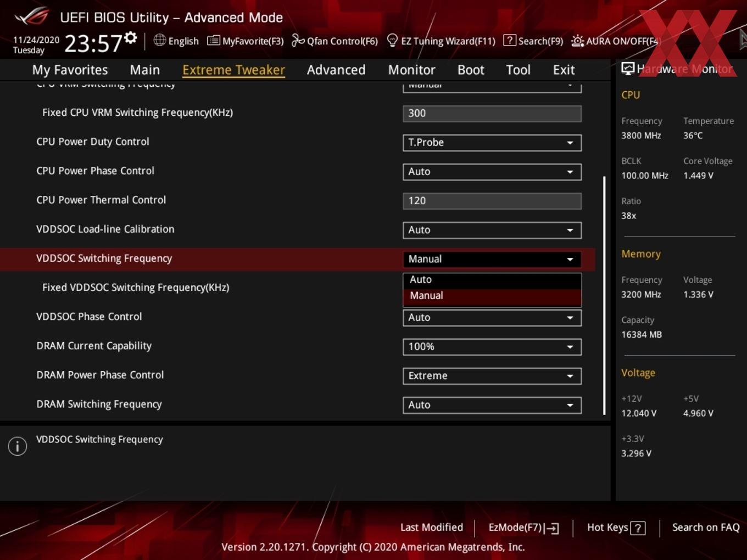Select Auto in the open dropdown list
Screen dimensions: 747x560
point(492,280)
